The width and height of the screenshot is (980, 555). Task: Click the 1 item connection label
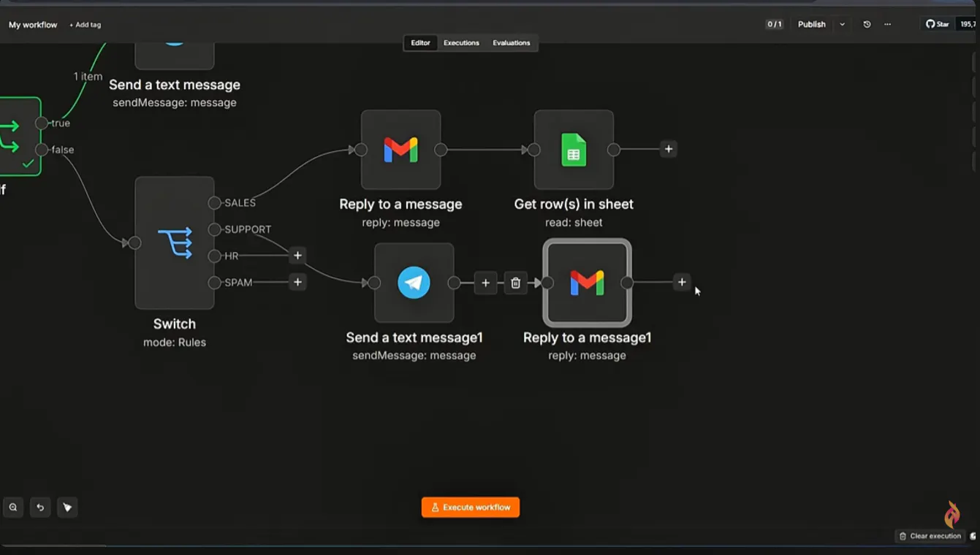[x=88, y=76]
